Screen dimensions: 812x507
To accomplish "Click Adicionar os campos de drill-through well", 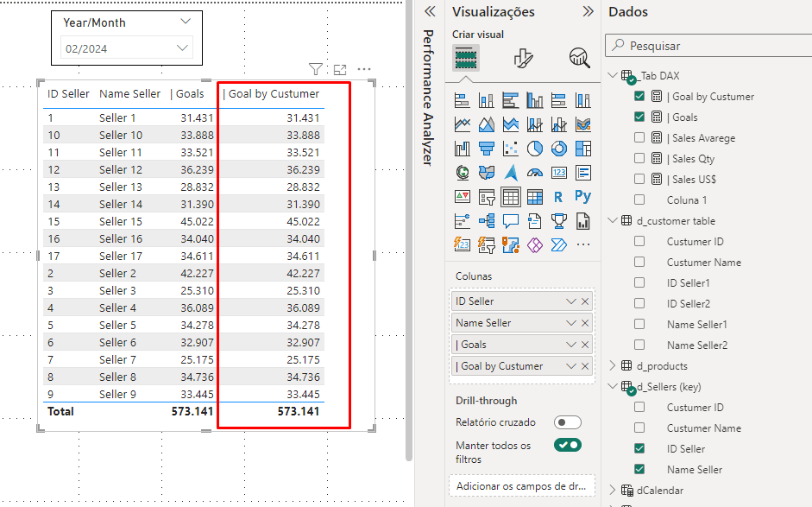I will pyautogui.click(x=522, y=486).
